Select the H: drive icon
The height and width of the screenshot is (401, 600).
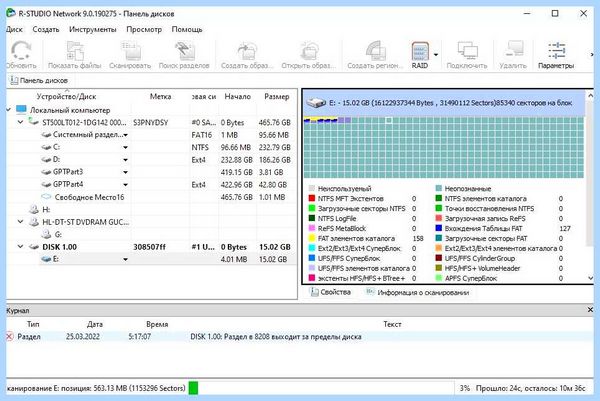[x=34, y=209]
